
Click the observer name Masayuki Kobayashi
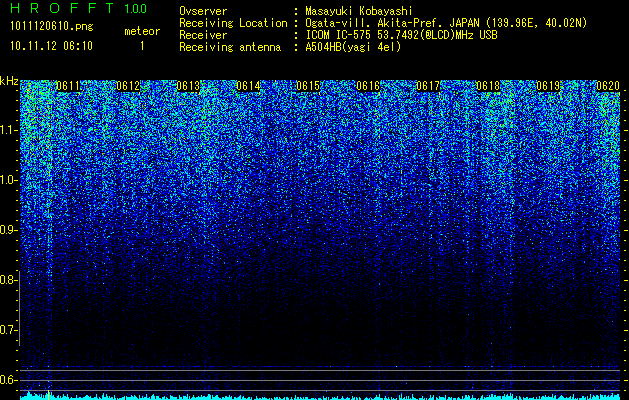(x=359, y=11)
